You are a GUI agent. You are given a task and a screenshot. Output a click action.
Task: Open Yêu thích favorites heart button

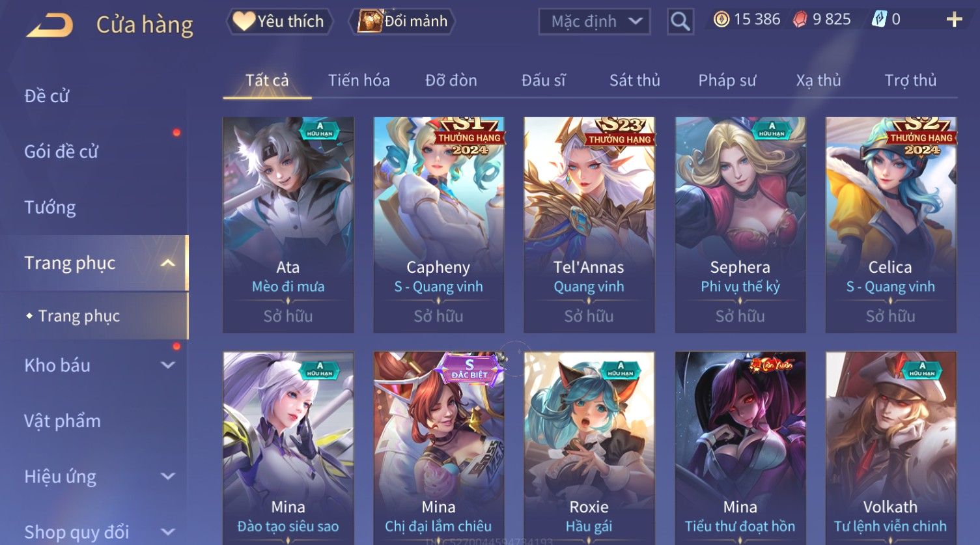(279, 21)
